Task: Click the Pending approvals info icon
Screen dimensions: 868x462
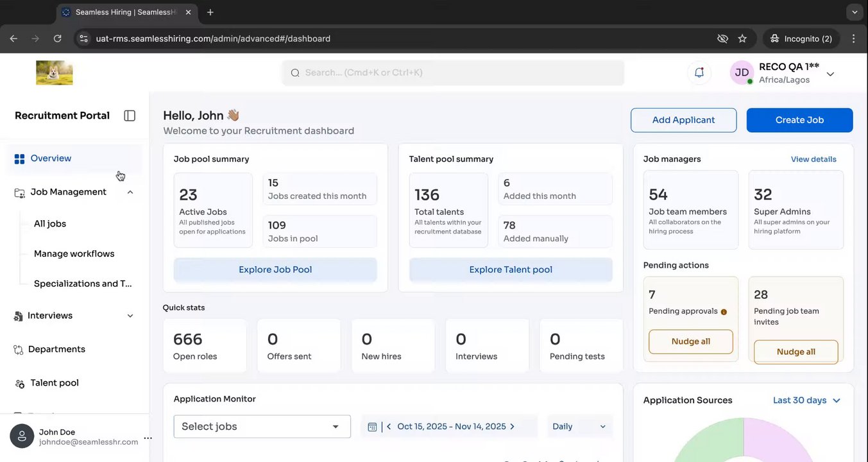Action: (724, 312)
